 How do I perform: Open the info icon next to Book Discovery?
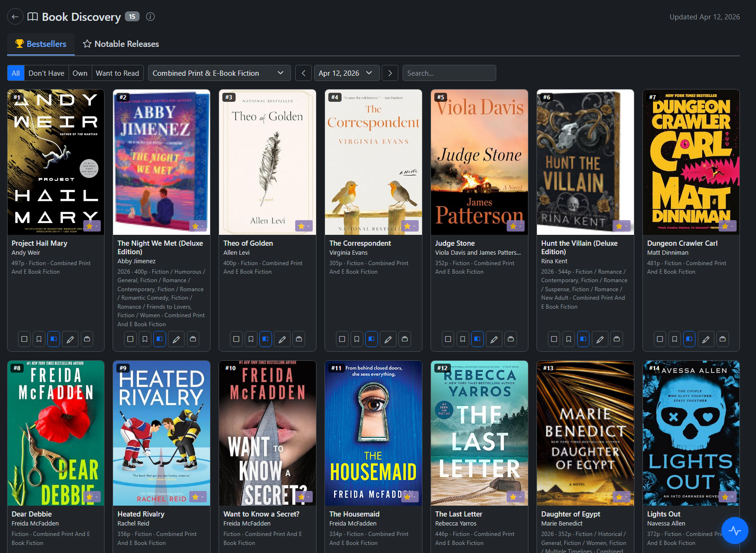(150, 17)
